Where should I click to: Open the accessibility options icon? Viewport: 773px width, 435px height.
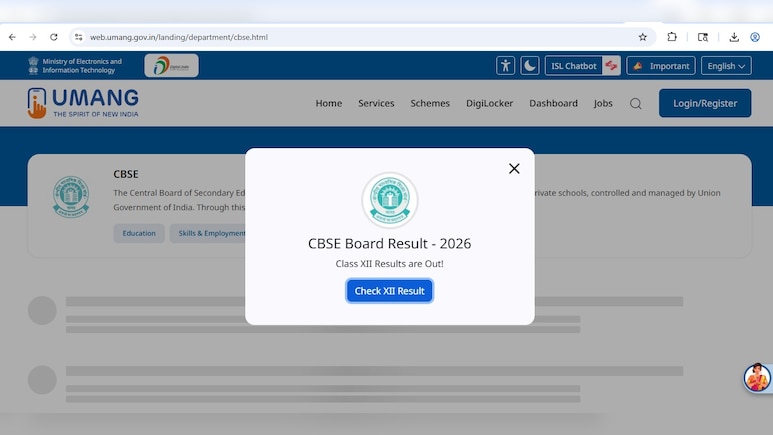pos(505,66)
